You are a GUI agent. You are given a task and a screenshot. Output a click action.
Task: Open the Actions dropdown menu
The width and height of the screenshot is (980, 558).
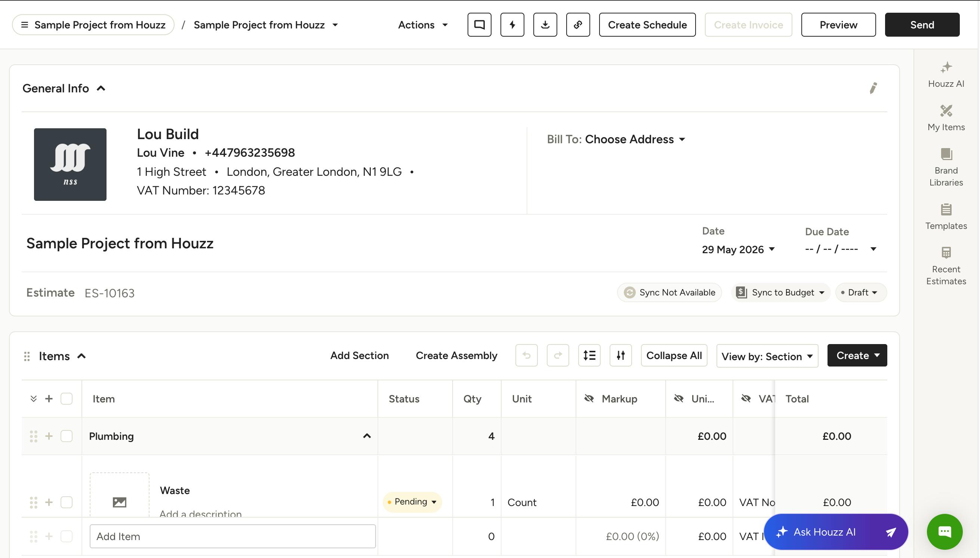click(x=423, y=25)
